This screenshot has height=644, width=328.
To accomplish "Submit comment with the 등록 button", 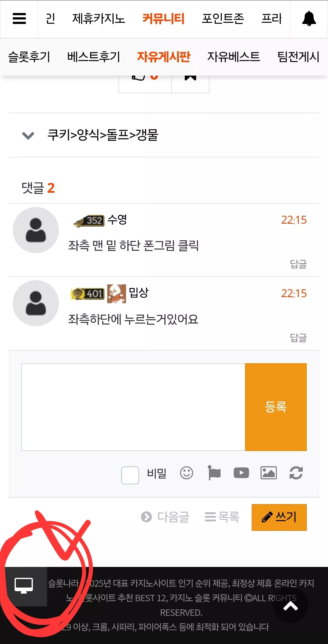I will click(276, 407).
